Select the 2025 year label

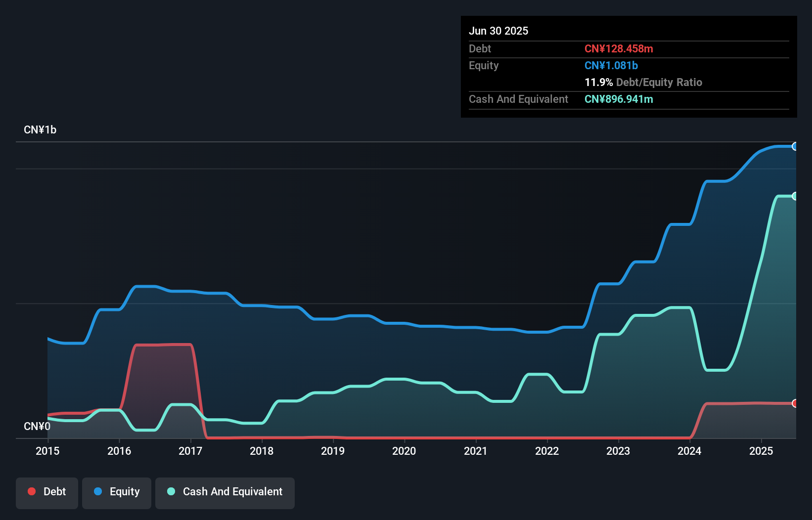point(762,451)
